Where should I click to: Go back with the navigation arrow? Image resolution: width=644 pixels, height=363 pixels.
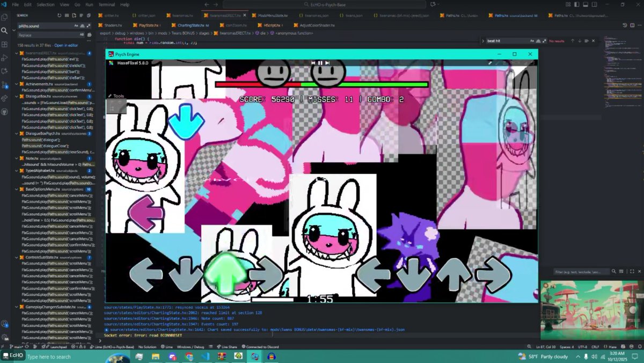(x=207, y=4)
